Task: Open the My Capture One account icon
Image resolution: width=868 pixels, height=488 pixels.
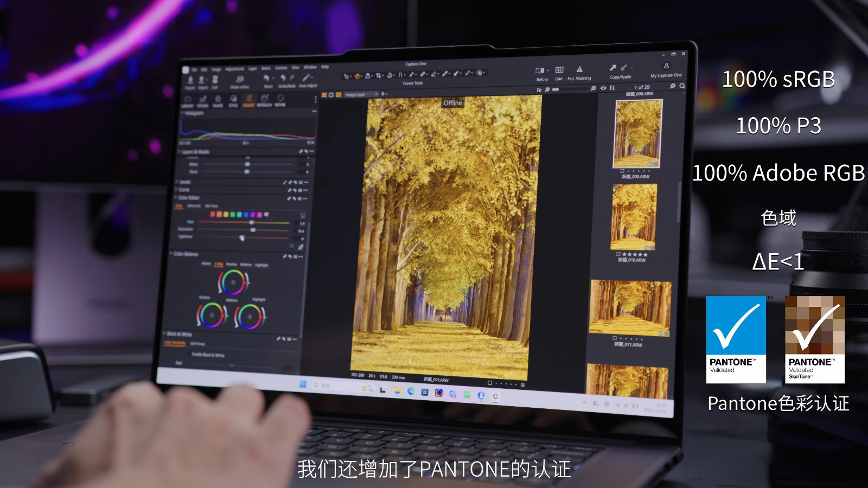Action: coord(666,66)
